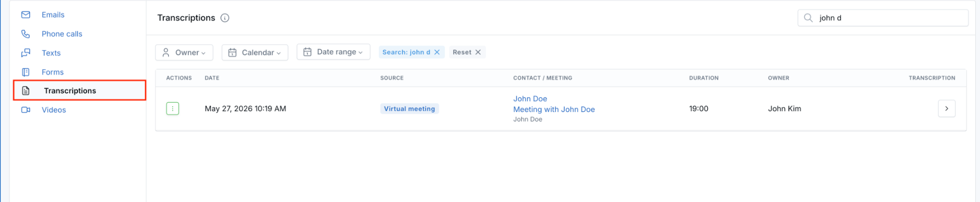The image size is (980, 202).
Task: Go to Phone calls in the sidebar
Action: pos(62,33)
